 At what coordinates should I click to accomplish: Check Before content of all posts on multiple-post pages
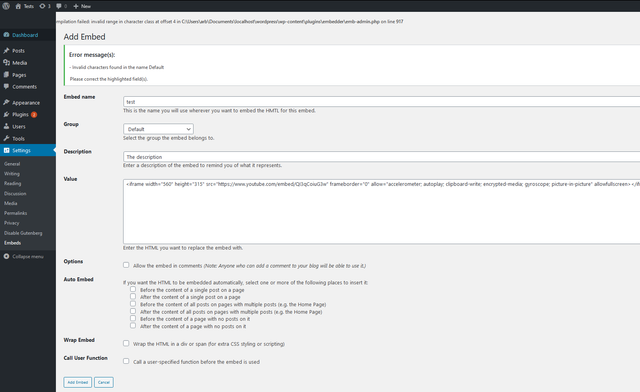click(133, 304)
